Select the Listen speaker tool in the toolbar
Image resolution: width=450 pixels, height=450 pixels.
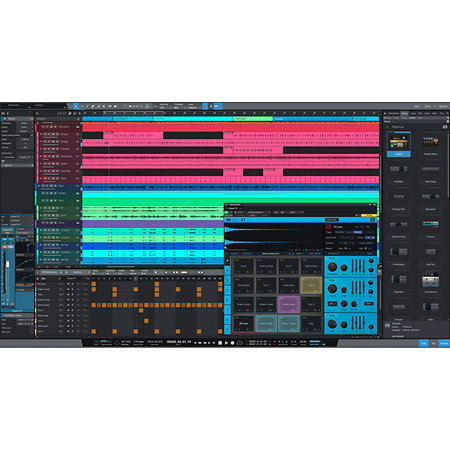115,106
